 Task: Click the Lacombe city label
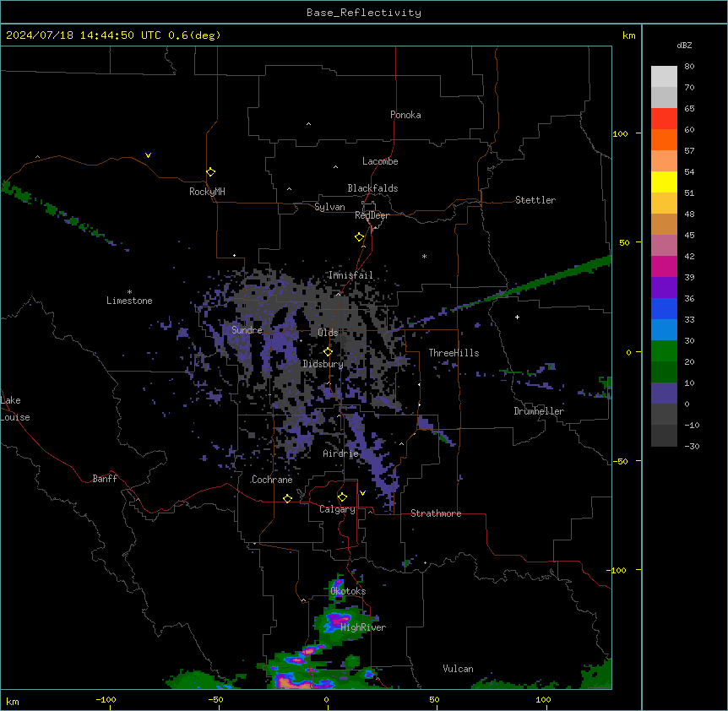(380, 161)
